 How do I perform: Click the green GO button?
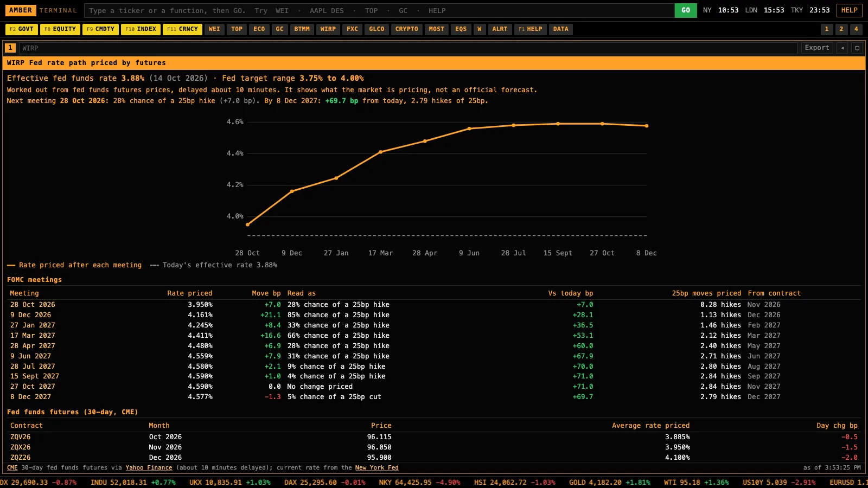(x=686, y=10)
